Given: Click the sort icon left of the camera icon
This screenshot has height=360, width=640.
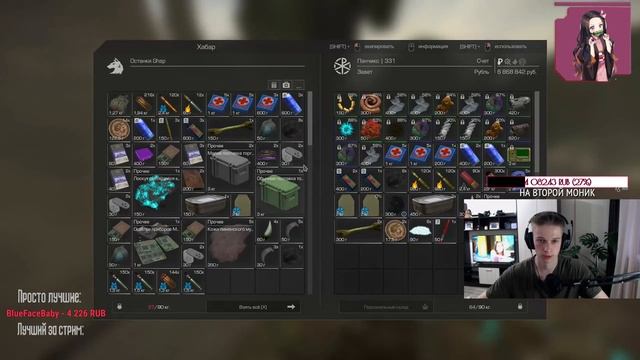Looking at the screenshot, I should tap(274, 85).
